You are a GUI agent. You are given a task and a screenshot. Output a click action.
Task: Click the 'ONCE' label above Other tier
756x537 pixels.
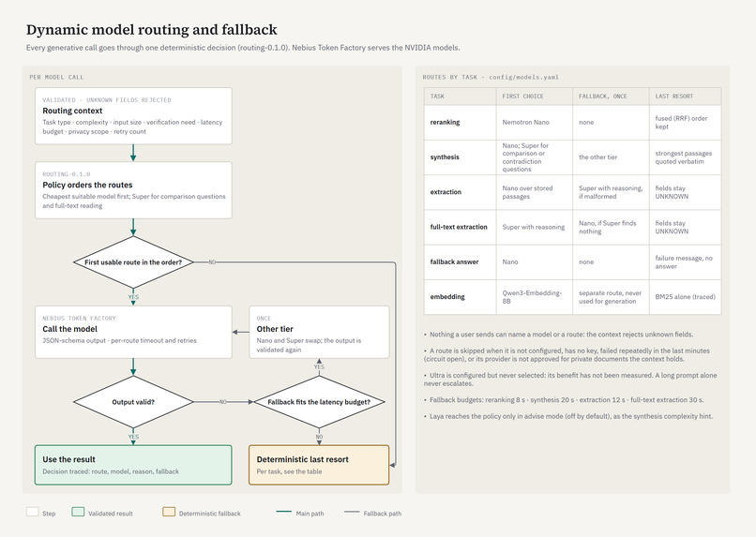pos(264,319)
